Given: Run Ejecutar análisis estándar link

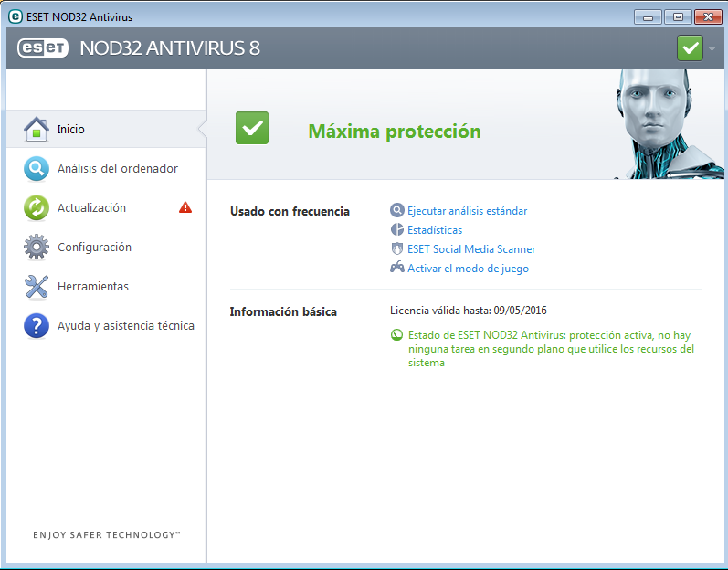Looking at the screenshot, I should pos(467,211).
